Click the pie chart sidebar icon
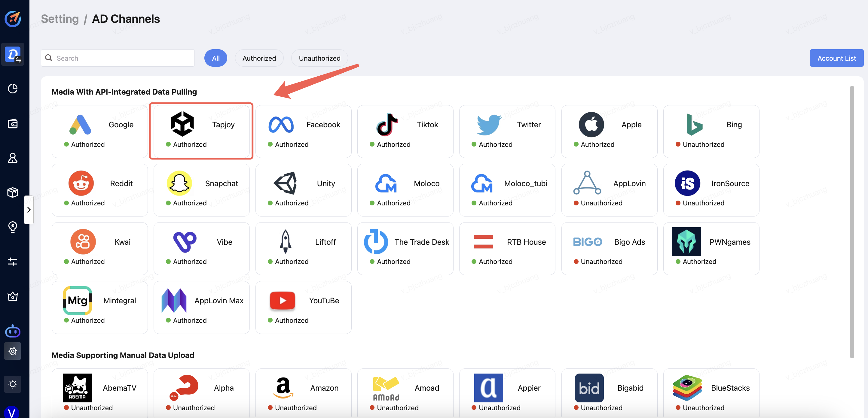The image size is (868, 418). tap(12, 89)
